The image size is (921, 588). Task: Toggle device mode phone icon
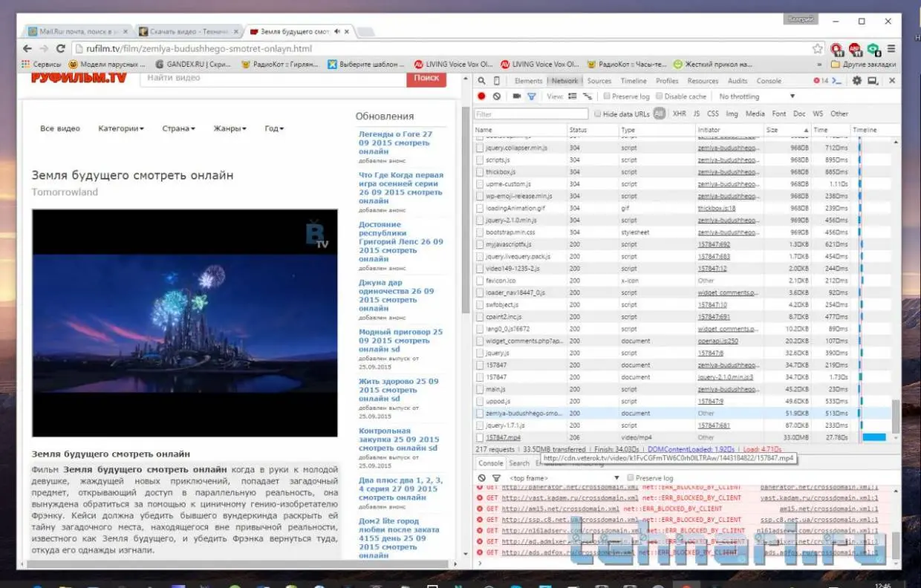pyautogui.click(x=497, y=81)
